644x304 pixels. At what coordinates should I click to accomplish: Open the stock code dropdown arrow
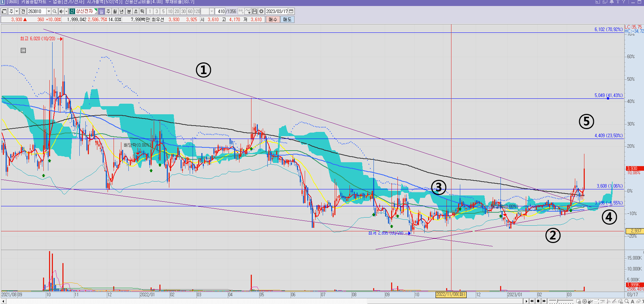click(49, 11)
